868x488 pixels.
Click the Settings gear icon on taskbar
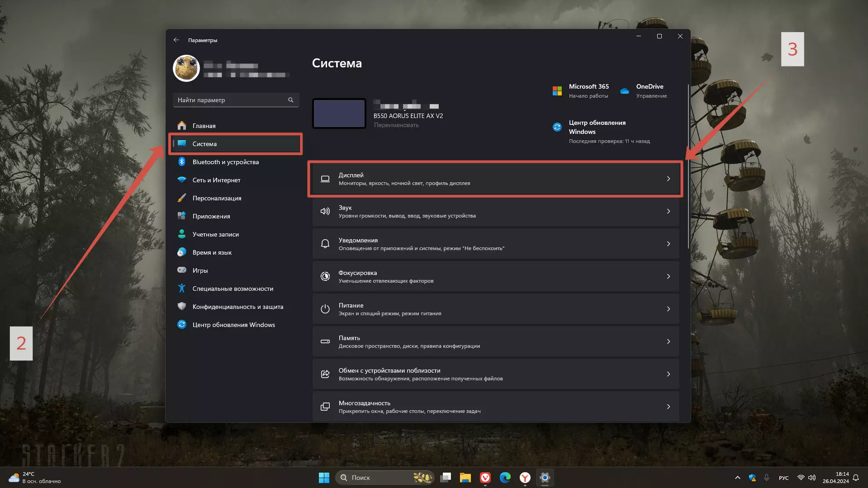pos(545,478)
